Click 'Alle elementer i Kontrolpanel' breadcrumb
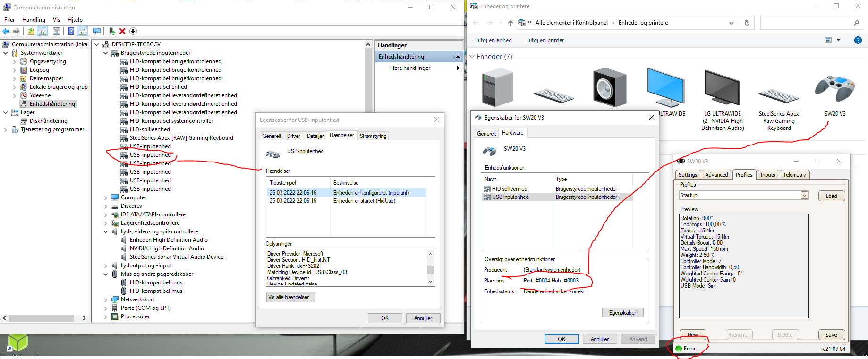The height and width of the screenshot is (359, 868). [x=571, y=23]
